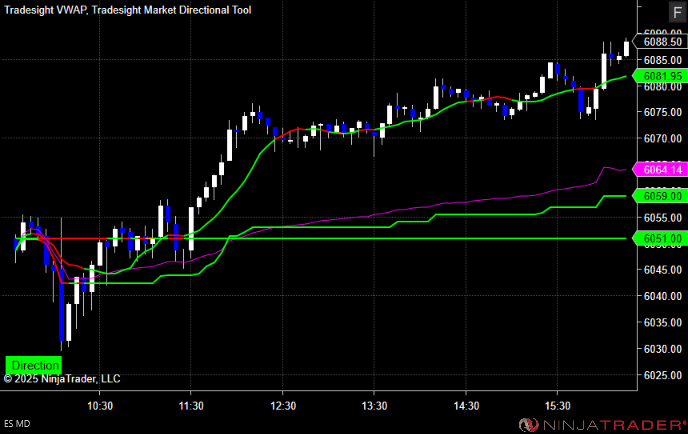This screenshot has height=434, width=688.
Task: Click the copyright 2025 NinjaTrader, LLC text
Action: [62, 379]
